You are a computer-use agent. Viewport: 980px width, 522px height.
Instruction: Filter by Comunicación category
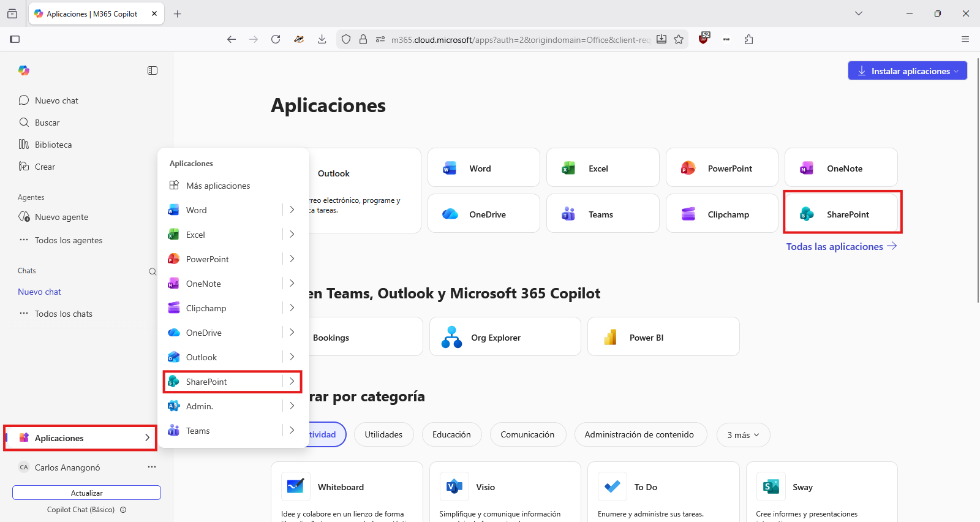coord(527,434)
